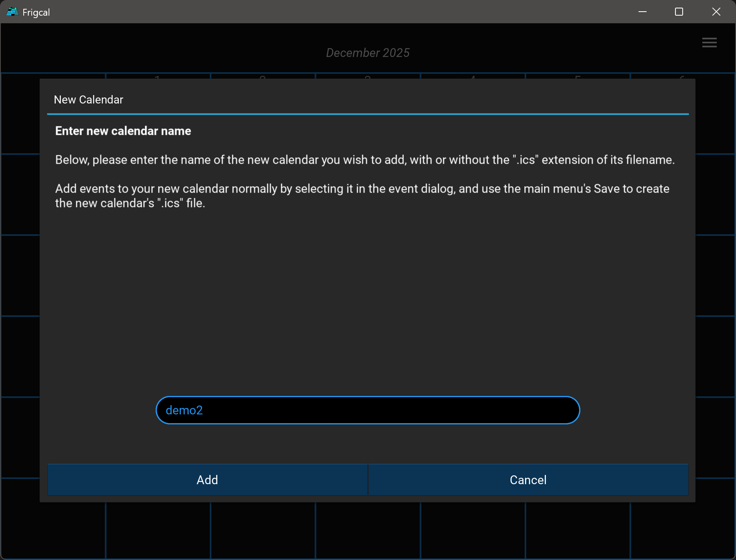The width and height of the screenshot is (736, 560).
Task: Click the paragraph starting "Add events to"
Action: click(362, 196)
